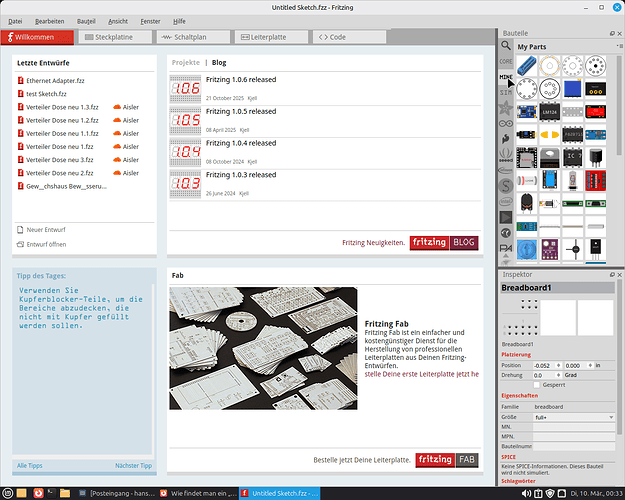This screenshot has width=625, height=500.
Task: Open Firefox from the taskbar
Action: [x=38, y=494]
